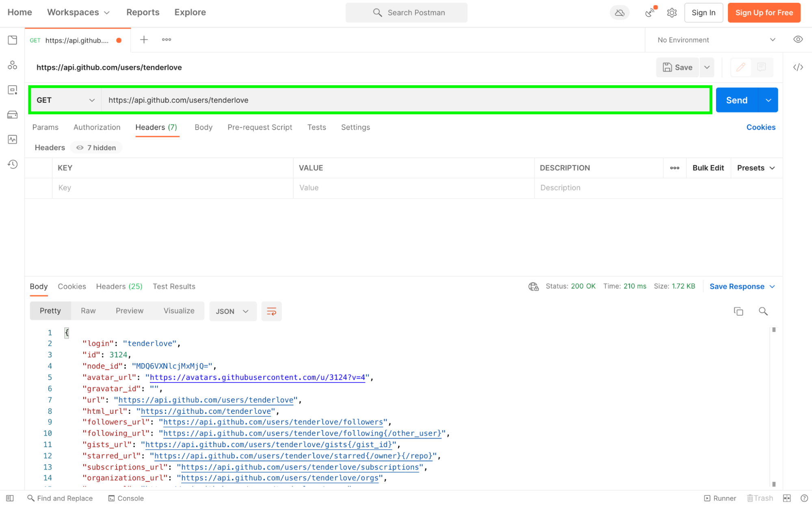The width and height of the screenshot is (812, 506).
Task: Search within the response body
Action: coord(763,311)
